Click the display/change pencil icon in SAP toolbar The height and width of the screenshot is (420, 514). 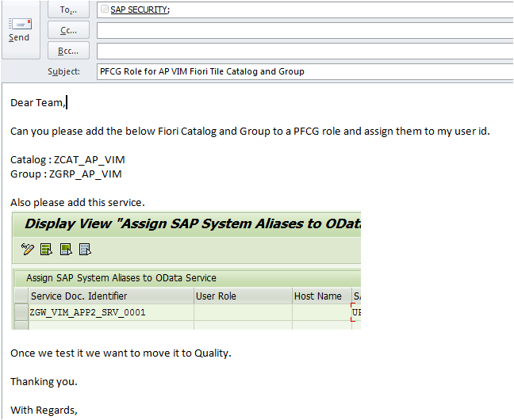(x=28, y=250)
